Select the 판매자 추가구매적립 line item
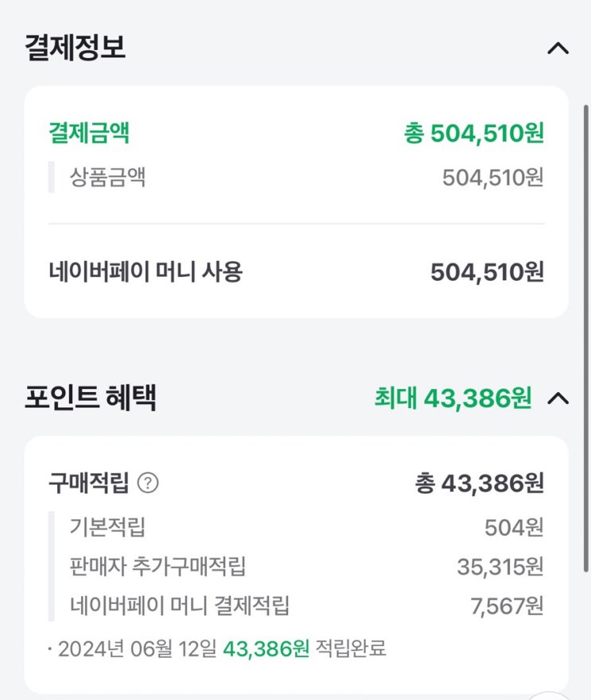This screenshot has width=591, height=700. 157,566
